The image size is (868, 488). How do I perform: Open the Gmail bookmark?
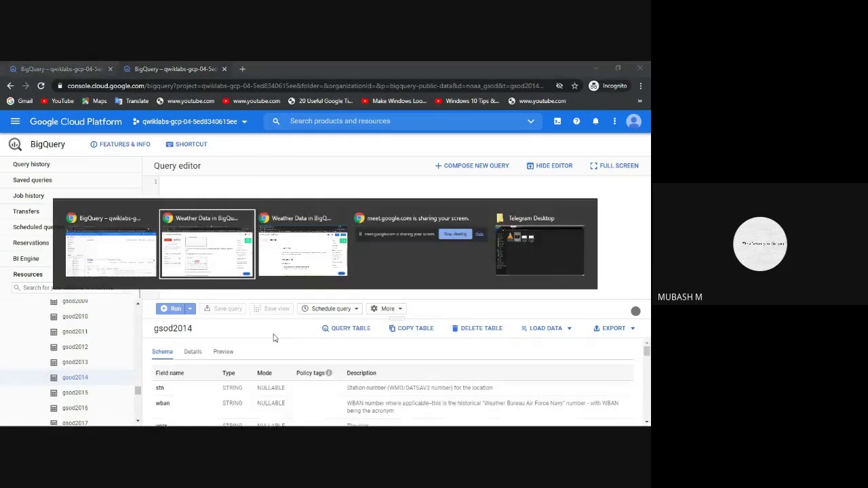pyautogui.click(x=20, y=101)
